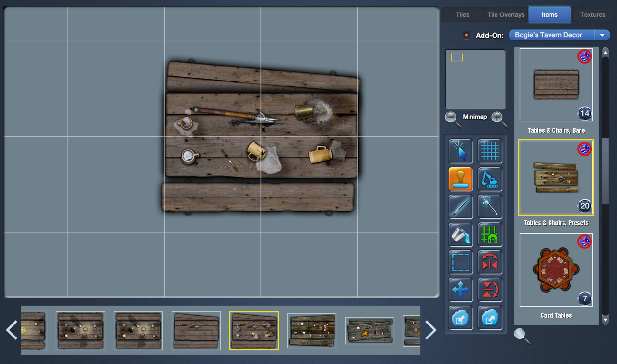Toggle random dice on Card Tables
Viewport: 617px width, 364px height.
[x=584, y=241]
